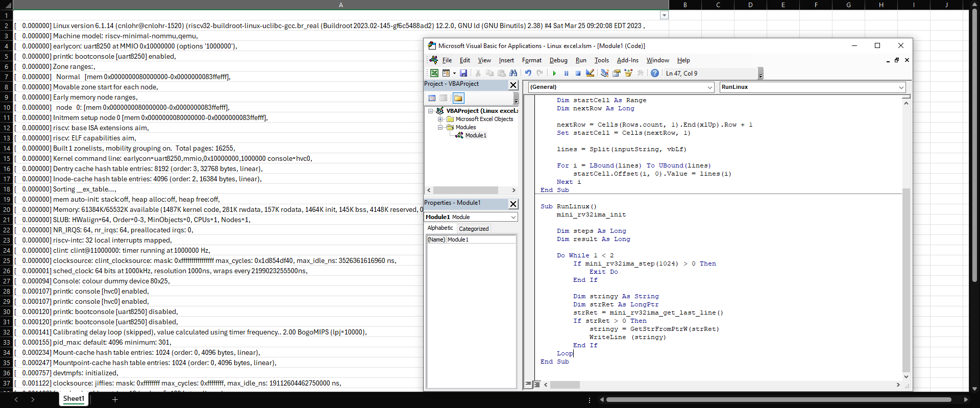
Task: Collapse VBAProject (Linux excel) tree node
Action: tap(431, 111)
